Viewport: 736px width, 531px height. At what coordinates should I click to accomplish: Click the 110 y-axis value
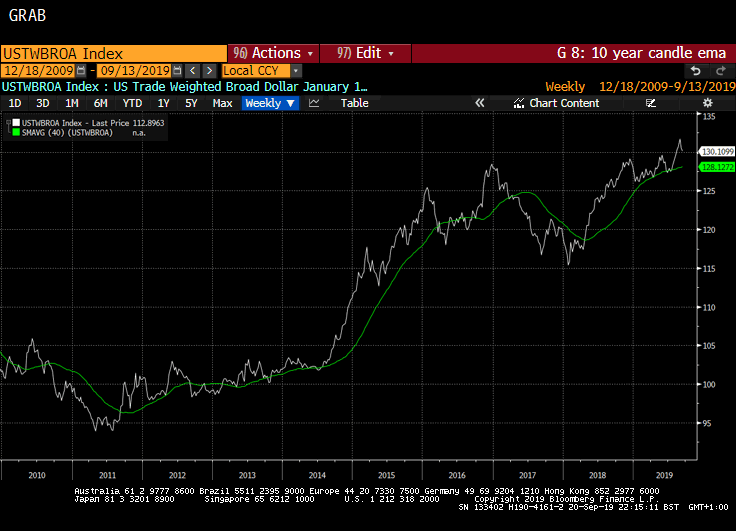[x=709, y=308]
